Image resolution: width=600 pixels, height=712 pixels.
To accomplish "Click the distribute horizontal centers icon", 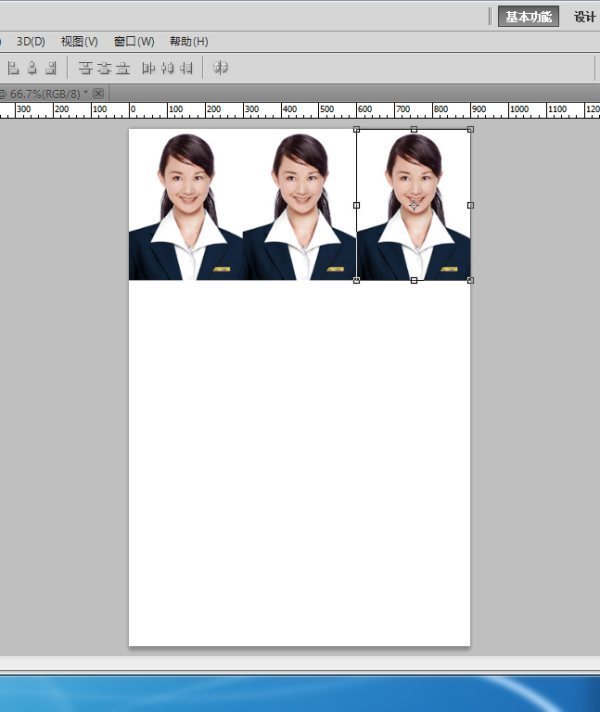I will coord(167,68).
